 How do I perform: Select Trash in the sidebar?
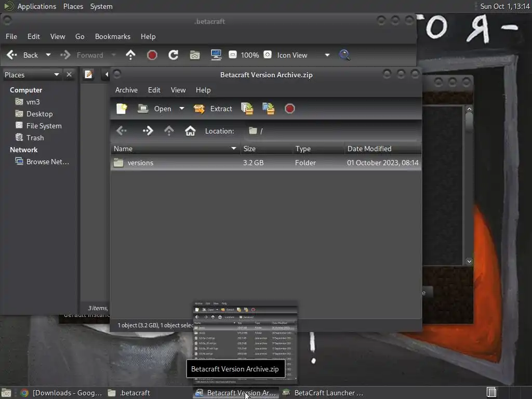[35, 137]
